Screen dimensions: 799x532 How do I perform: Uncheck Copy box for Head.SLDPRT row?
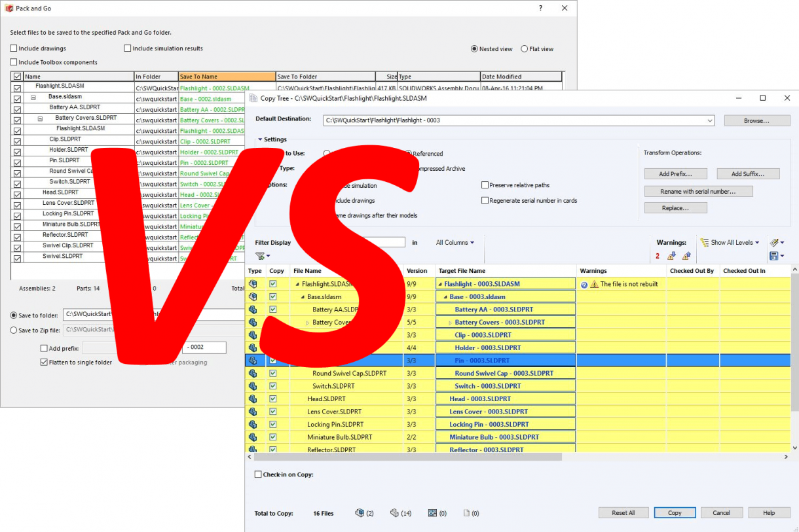273,399
